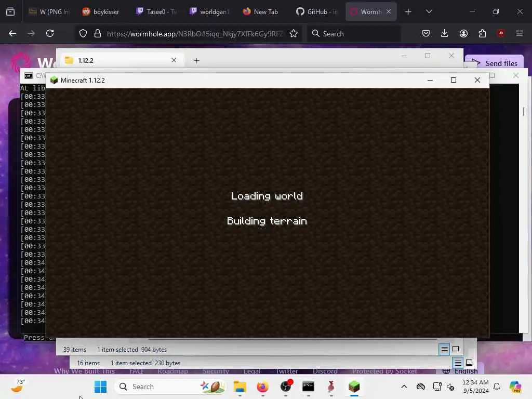Add a new File Explorer tab
This screenshot has height=399, width=532.
coord(196,61)
